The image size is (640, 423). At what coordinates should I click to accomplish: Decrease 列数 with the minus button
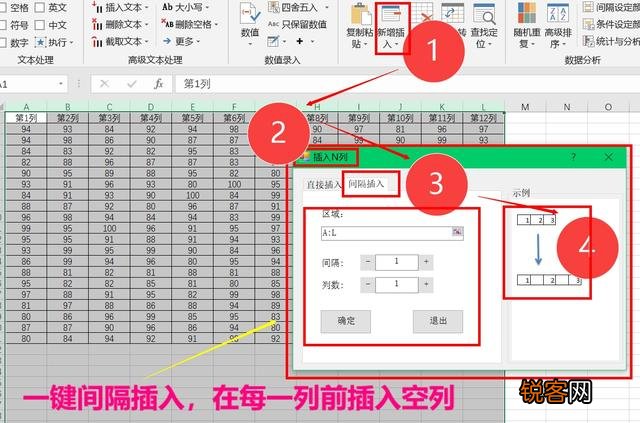368,285
